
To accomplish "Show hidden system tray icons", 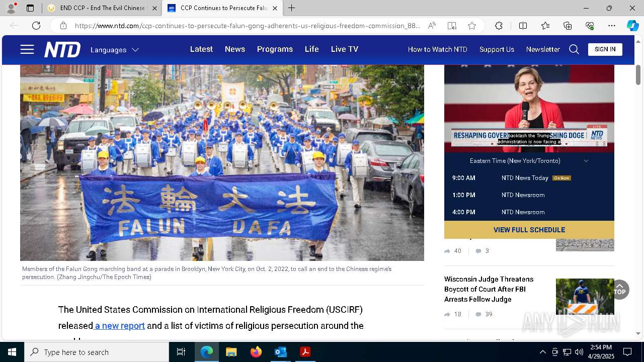I will click(542, 352).
